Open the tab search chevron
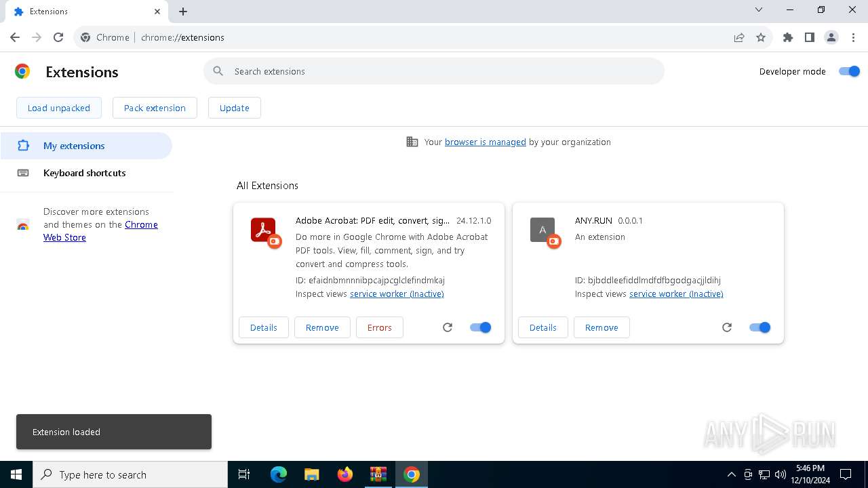Screen dimensions: 868x488 click(759, 9)
